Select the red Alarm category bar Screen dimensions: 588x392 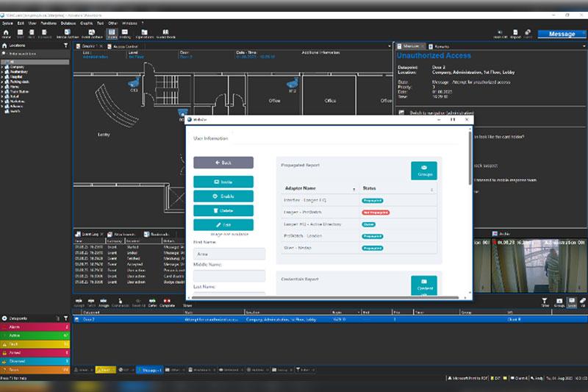(35, 326)
